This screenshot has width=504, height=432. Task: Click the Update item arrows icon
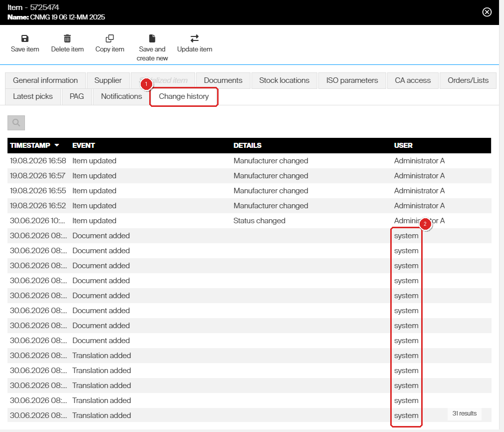(x=195, y=38)
